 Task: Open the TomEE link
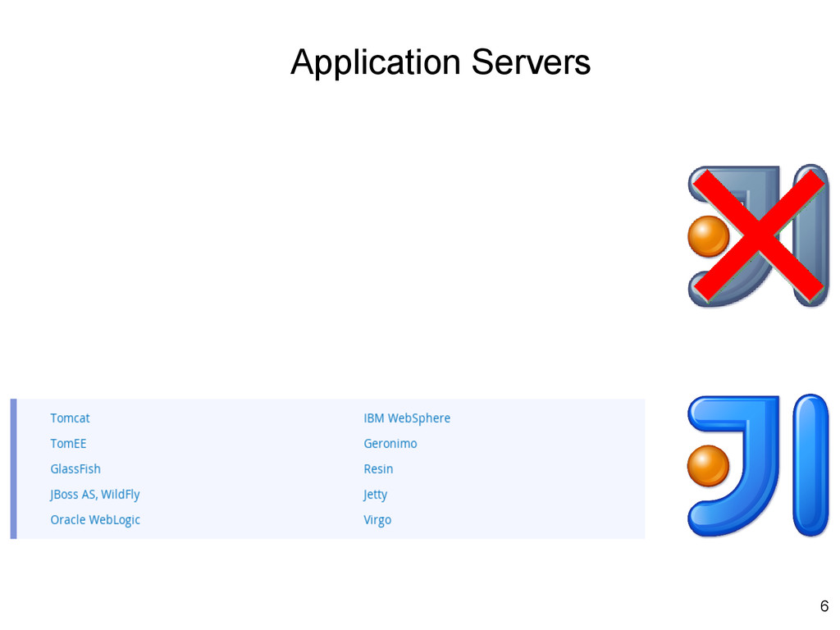coord(68,444)
